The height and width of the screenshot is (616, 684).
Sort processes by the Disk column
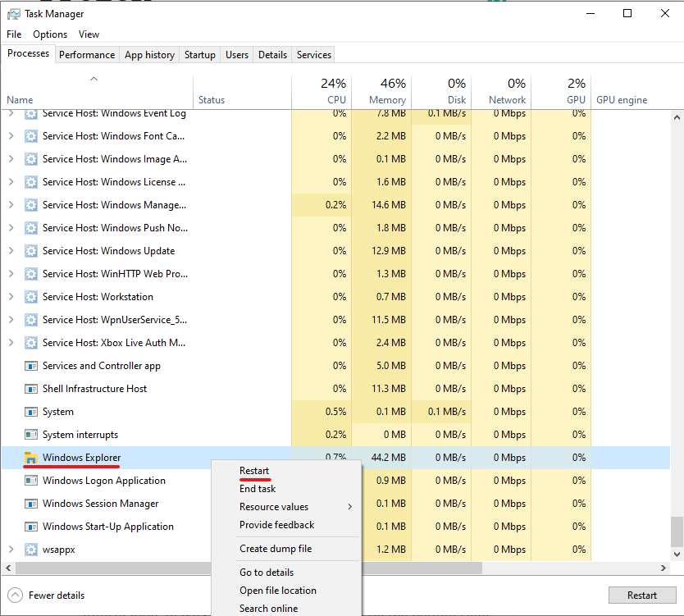[441, 92]
